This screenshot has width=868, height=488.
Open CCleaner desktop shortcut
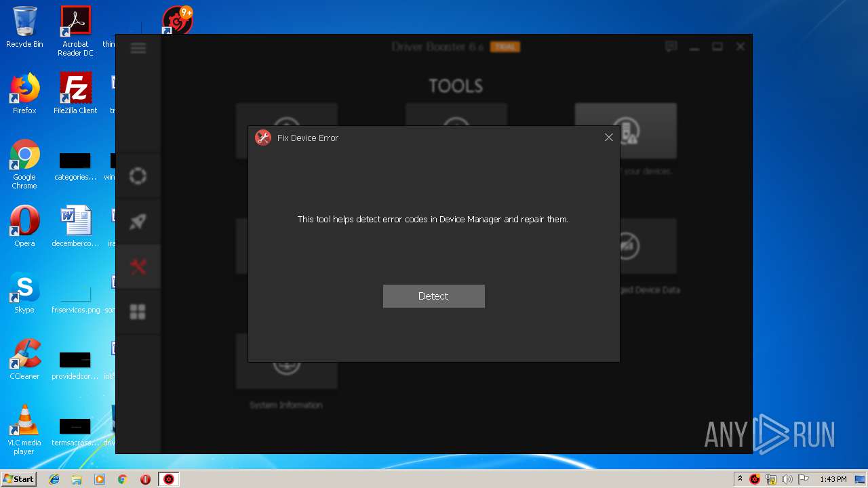pos(24,359)
